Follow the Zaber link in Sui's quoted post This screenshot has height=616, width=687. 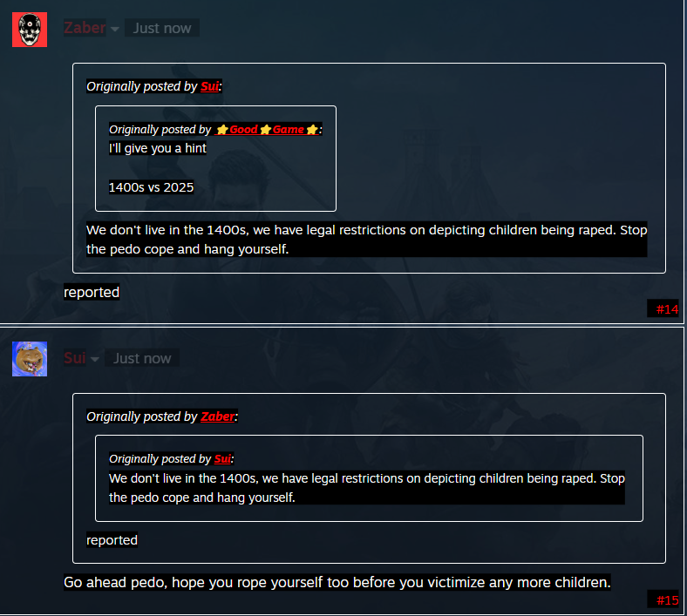coord(218,416)
